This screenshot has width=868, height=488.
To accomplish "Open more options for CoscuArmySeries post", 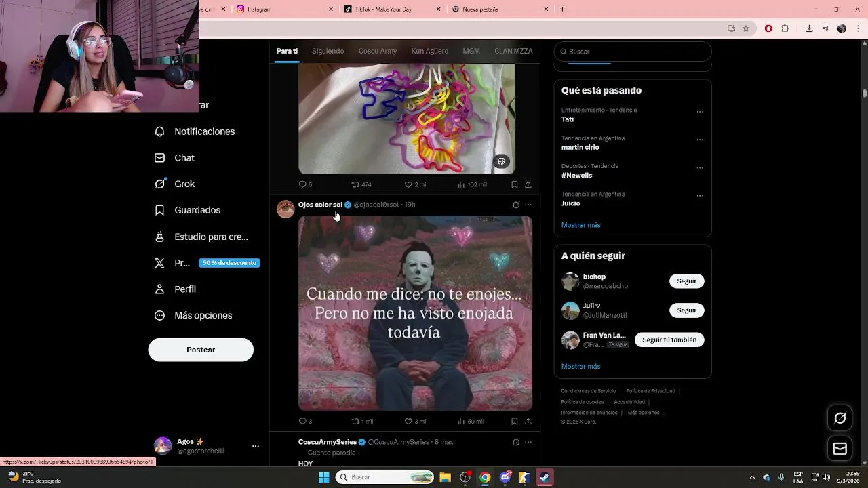I will [528, 442].
